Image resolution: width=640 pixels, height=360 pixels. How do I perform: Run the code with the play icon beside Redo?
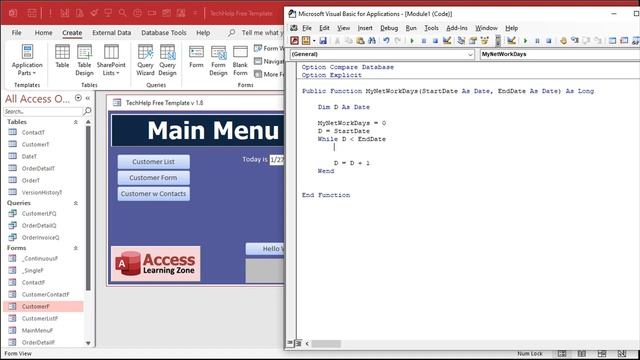pyautogui.click(x=412, y=40)
